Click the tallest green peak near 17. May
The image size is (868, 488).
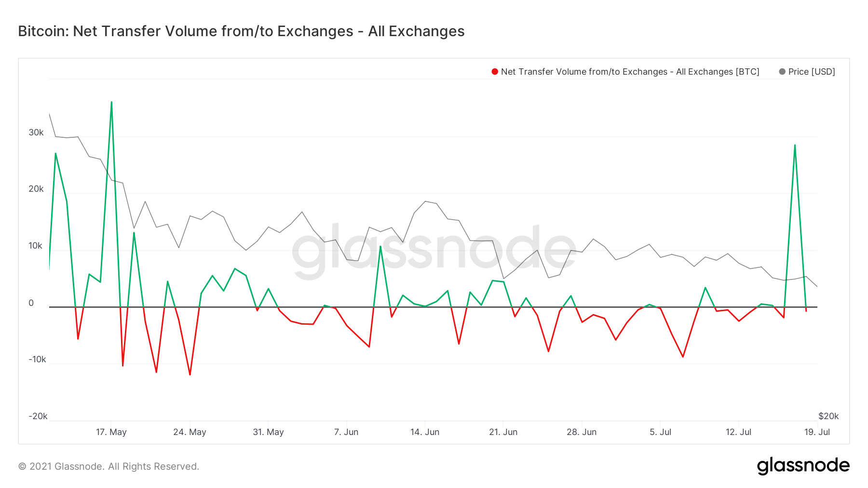(111, 102)
